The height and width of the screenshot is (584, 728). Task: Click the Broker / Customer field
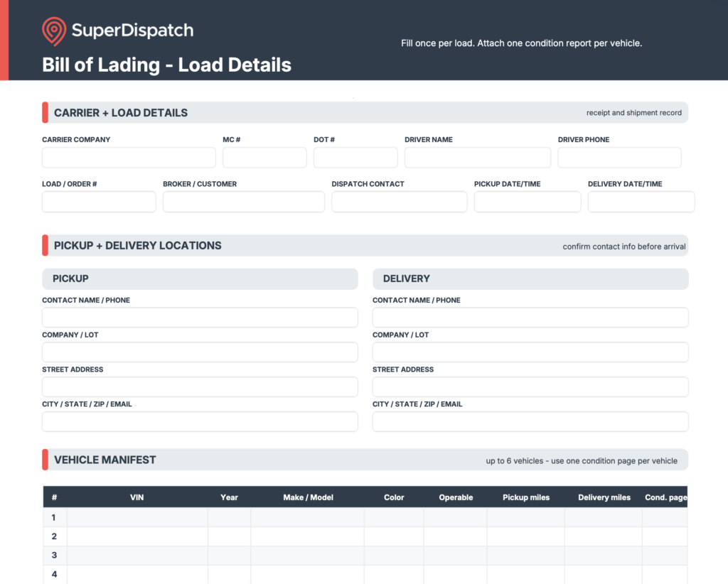(x=244, y=202)
